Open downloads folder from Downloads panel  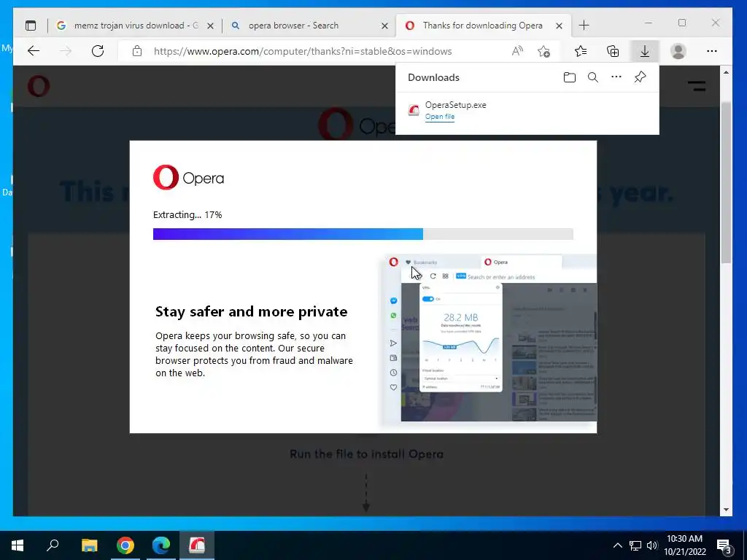[x=569, y=77]
